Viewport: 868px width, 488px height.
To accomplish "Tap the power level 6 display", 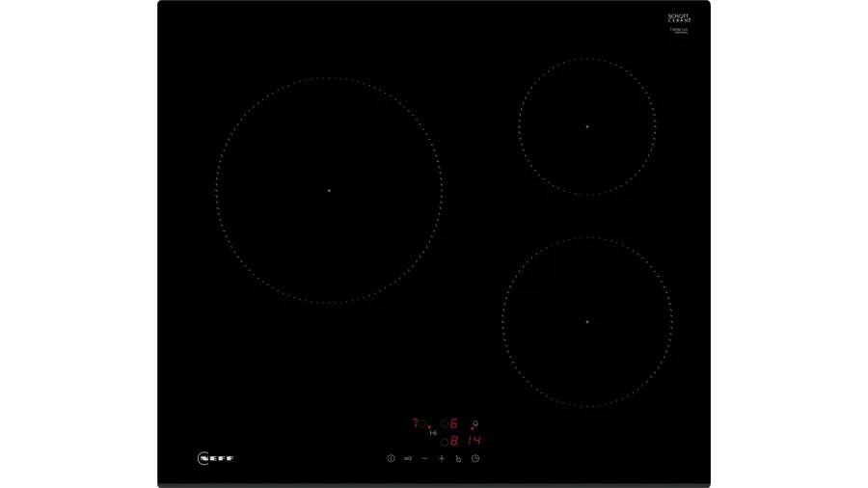I will pyautogui.click(x=453, y=423).
